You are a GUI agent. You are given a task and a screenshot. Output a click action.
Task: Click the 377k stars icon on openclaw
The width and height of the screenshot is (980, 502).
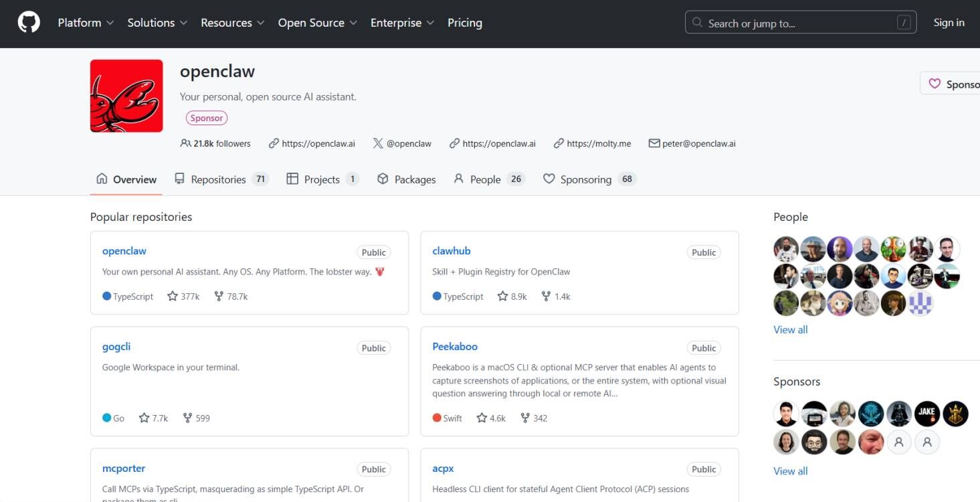click(173, 296)
